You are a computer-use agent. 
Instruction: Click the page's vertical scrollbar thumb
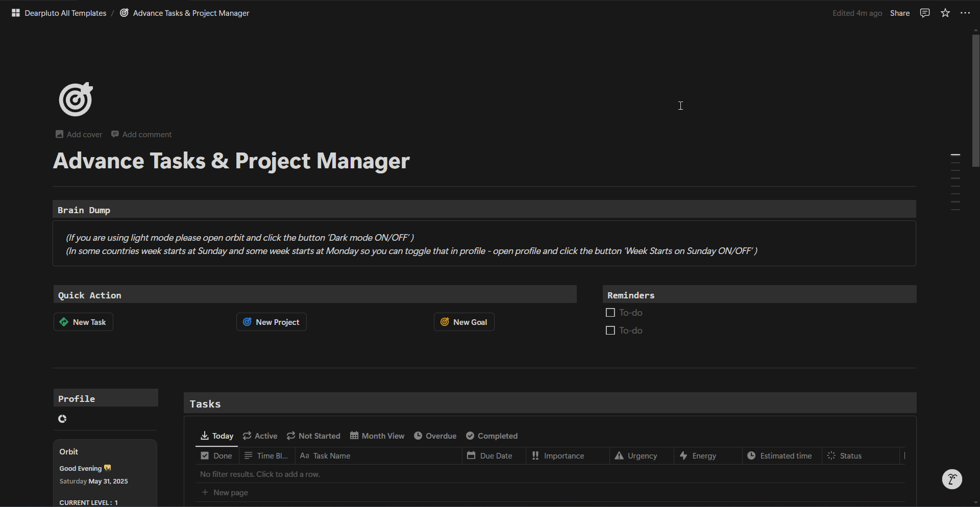(x=975, y=100)
